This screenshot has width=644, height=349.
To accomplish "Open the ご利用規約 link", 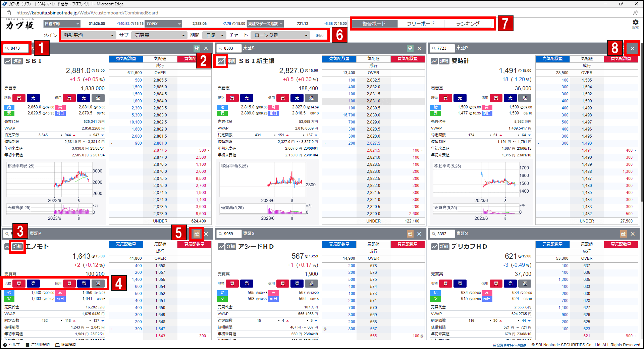I will coord(38,345).
